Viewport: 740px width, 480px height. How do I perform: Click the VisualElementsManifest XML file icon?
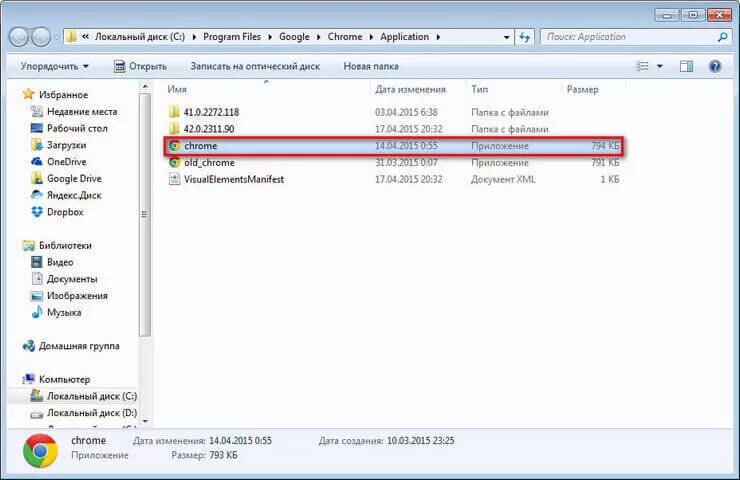click(175, 179)
